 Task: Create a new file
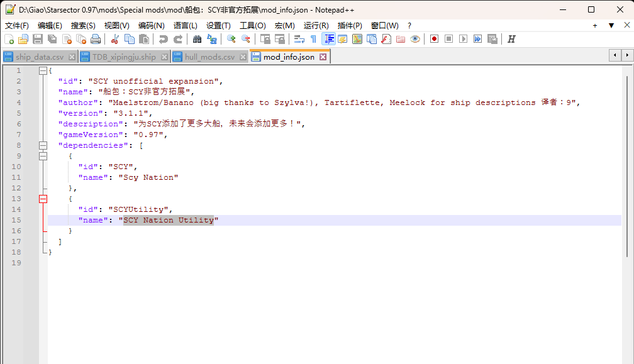[9, 38]
